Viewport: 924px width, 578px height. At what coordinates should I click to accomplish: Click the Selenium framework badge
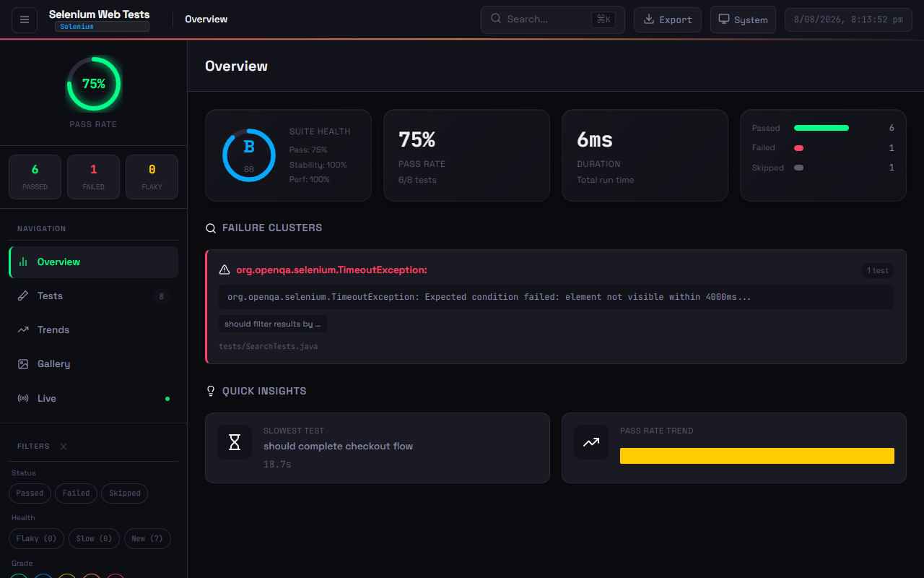coord(102,27)
